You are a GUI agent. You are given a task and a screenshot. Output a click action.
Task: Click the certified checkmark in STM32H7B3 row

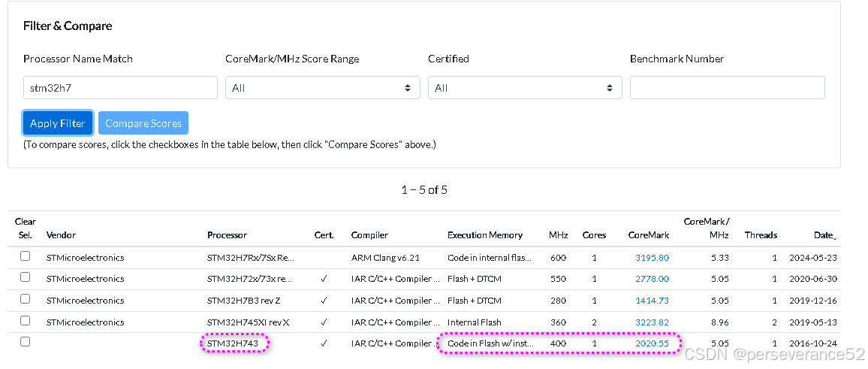coord(324,301)
